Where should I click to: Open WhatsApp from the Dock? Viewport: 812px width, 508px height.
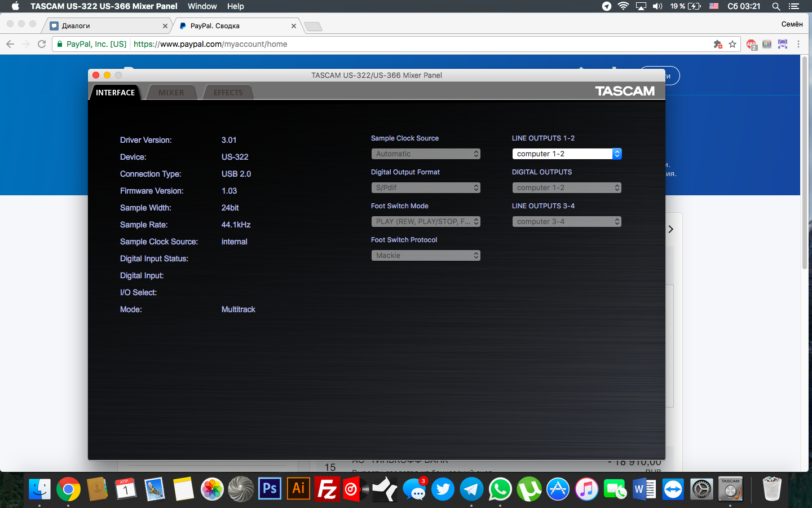pos(500,489)
